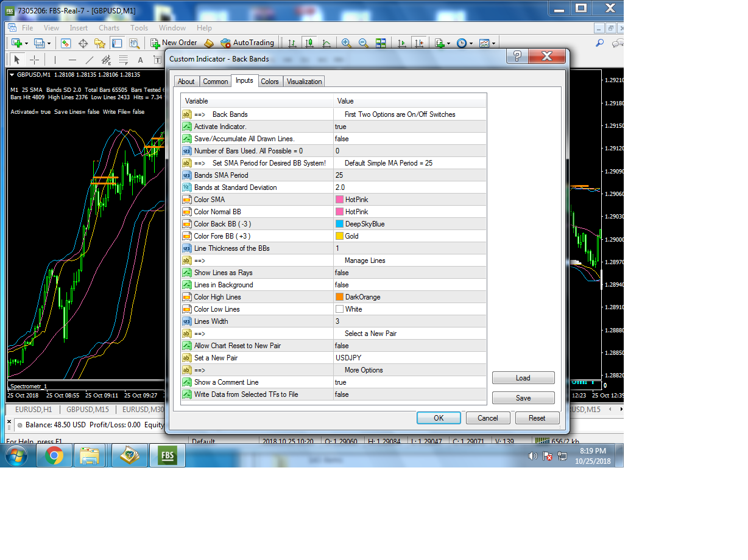
Task: Tile windows with the four-pane icon
Action: point(381,43)
